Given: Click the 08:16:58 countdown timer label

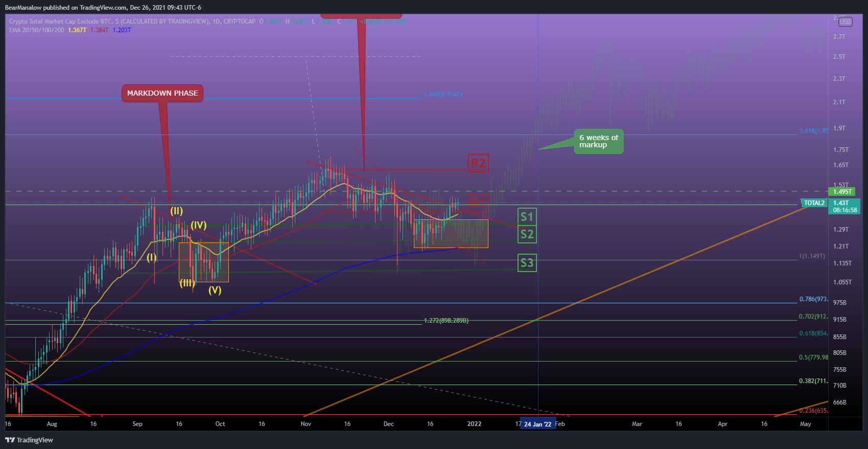Looking at the screenshot, I should (x=845, y=210).
